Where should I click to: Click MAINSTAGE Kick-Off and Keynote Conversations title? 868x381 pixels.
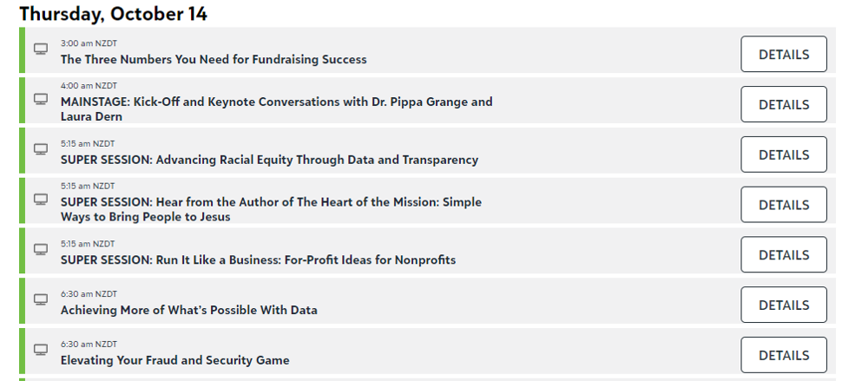point(276,102)
